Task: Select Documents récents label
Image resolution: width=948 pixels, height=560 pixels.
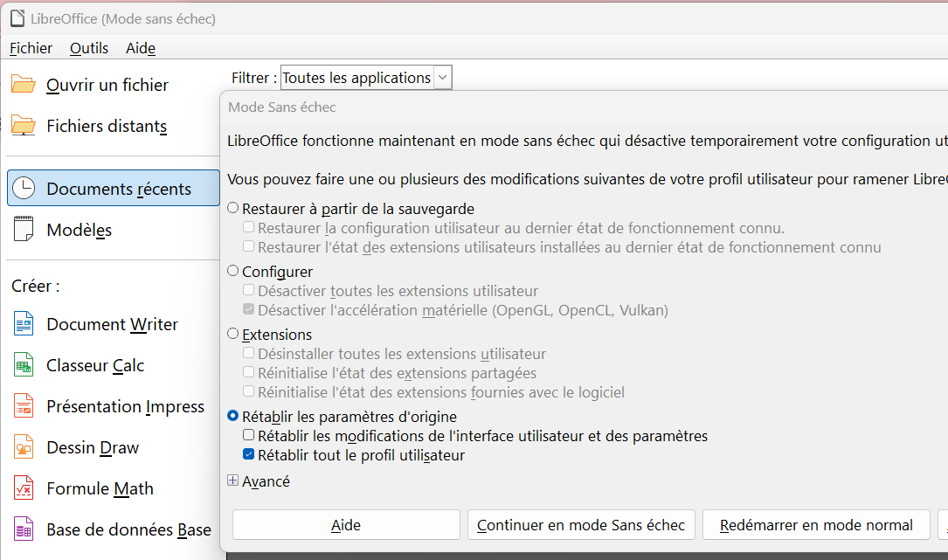Action: (x=119, y=189)
